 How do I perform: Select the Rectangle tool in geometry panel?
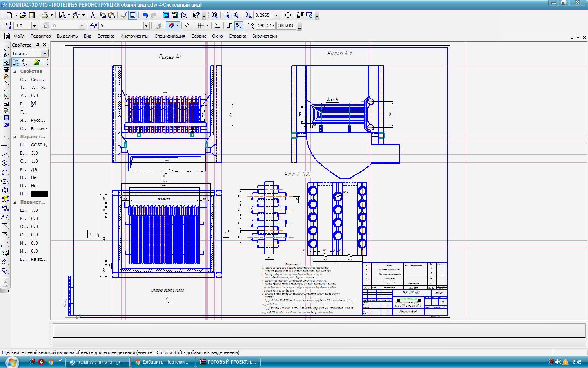point(5,244)
